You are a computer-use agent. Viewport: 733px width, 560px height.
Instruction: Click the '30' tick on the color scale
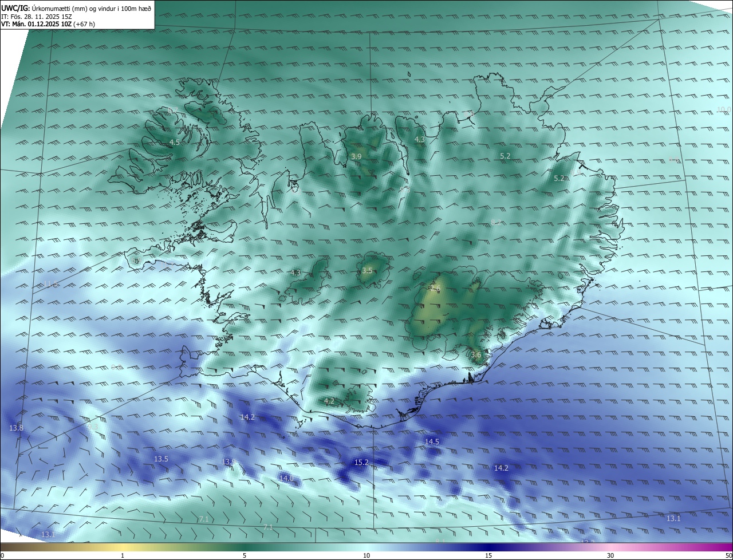point(610,555)
